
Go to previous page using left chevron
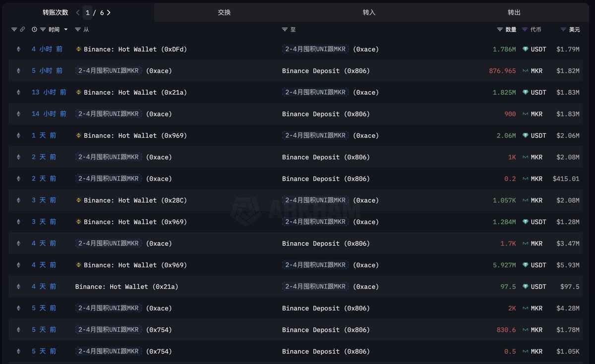(x=78, y=12)
